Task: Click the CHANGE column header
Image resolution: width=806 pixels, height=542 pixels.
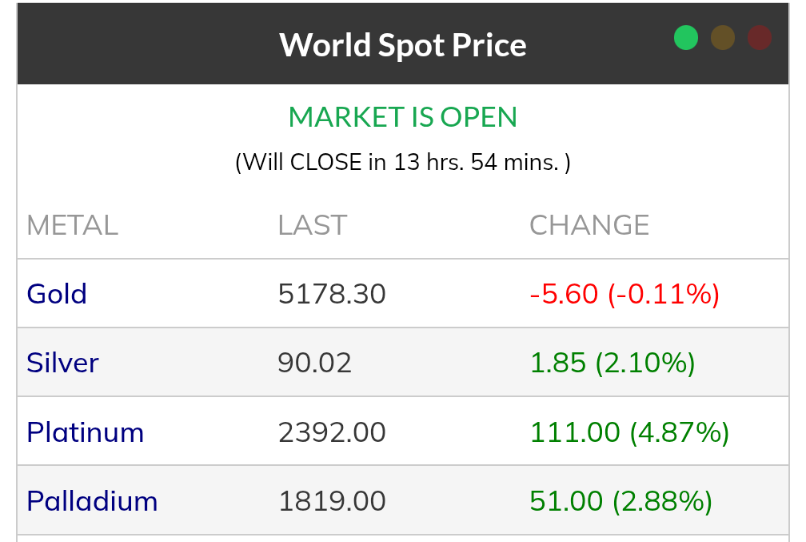Action: tap(589, 225)
